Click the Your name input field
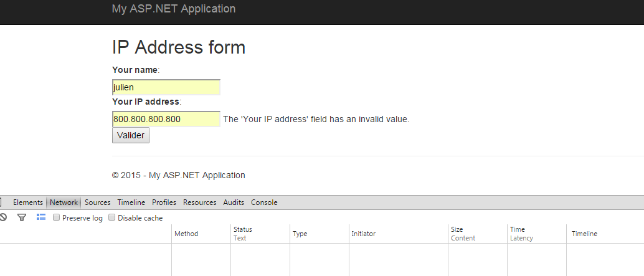The height and width of the screenshot is (276, 644). [x=166, y=87]
